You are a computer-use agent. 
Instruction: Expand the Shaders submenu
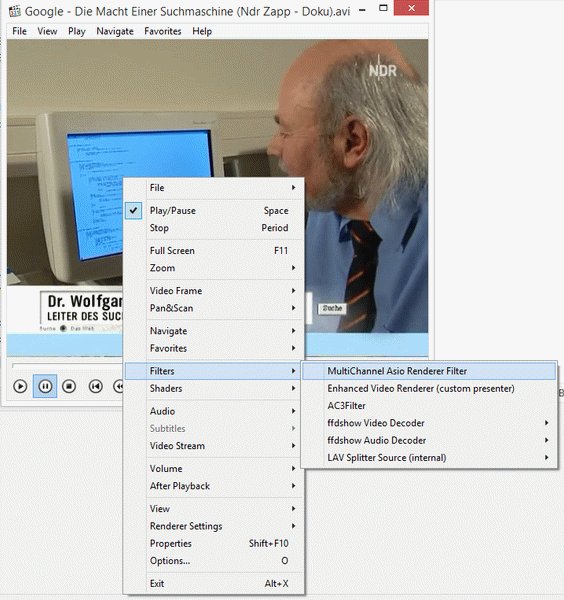214,389
